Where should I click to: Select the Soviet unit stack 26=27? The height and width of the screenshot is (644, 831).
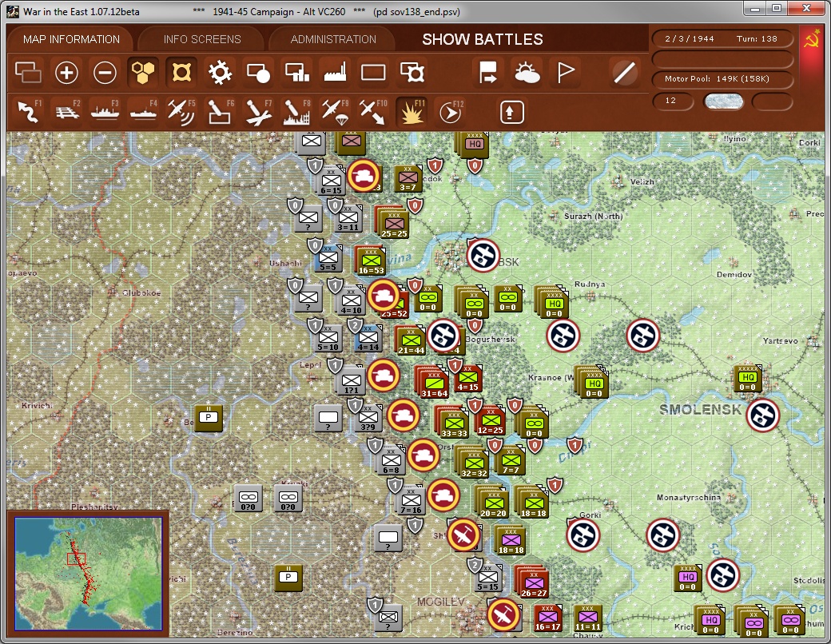point(532,582)
